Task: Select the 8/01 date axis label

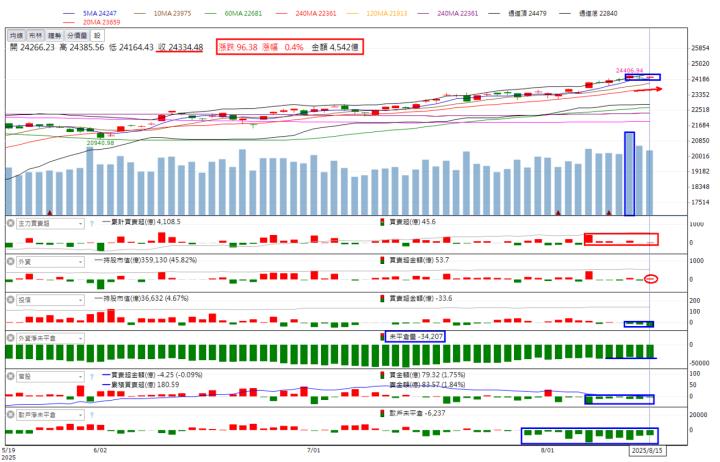Action: 547,450
